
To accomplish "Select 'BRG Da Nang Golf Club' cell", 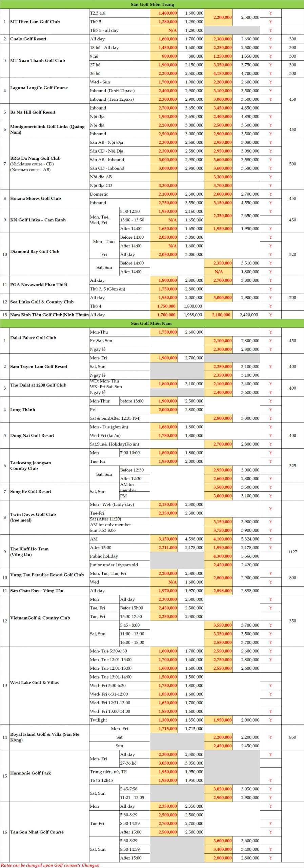I will (49, 164).
